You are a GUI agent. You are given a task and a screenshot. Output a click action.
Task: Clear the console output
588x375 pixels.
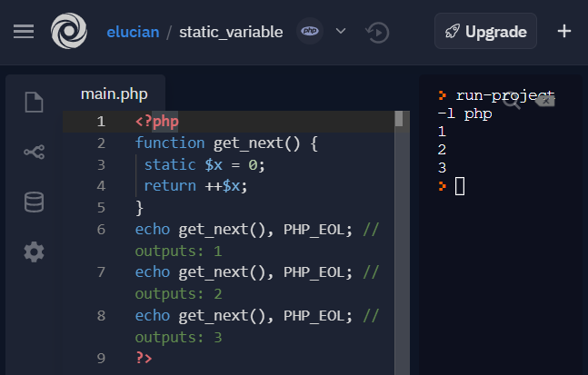pos(543,101)
